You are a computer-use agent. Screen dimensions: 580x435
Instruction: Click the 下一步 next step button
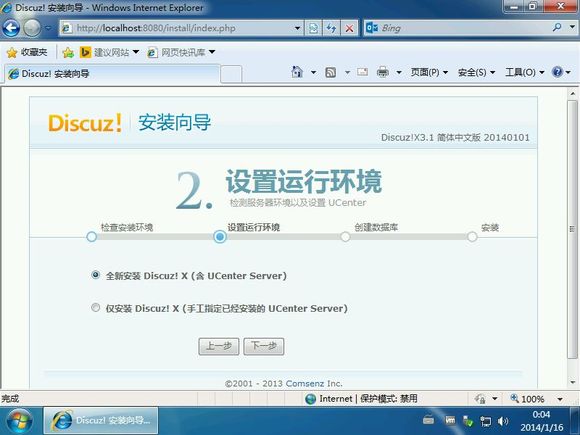[x=264, y=346]
